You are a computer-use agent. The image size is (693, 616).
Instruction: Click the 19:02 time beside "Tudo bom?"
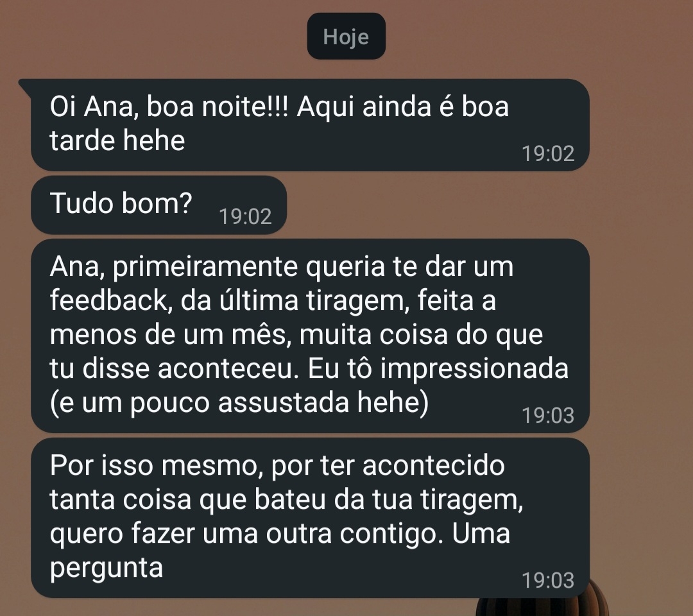245,216
